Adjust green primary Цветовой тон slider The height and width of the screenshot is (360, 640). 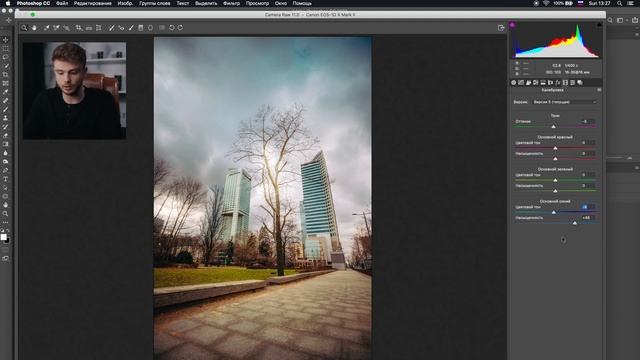555,180
